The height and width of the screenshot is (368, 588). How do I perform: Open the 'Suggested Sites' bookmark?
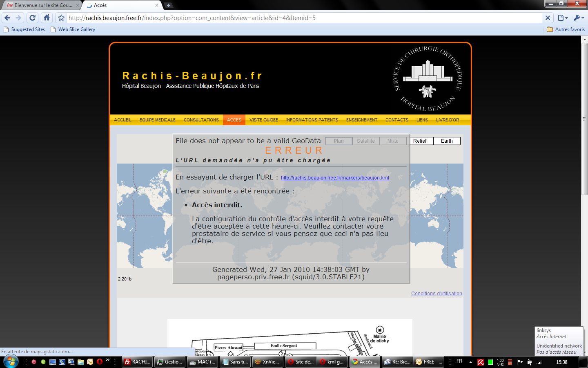[24, 29]
